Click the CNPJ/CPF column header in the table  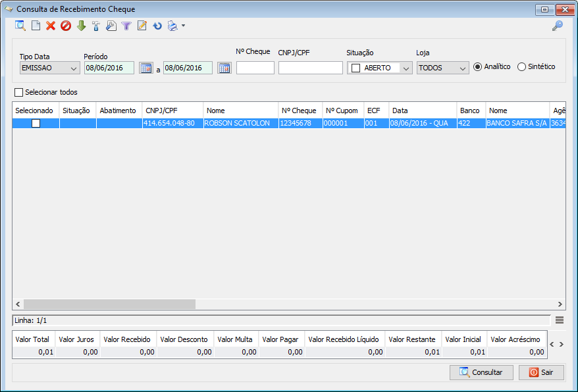coord(172,110)
